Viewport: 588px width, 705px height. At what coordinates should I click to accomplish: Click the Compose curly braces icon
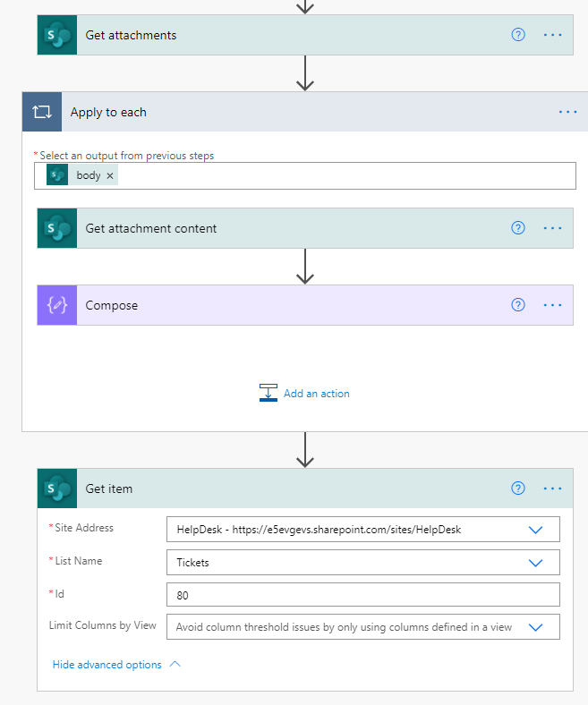[56, 306]
